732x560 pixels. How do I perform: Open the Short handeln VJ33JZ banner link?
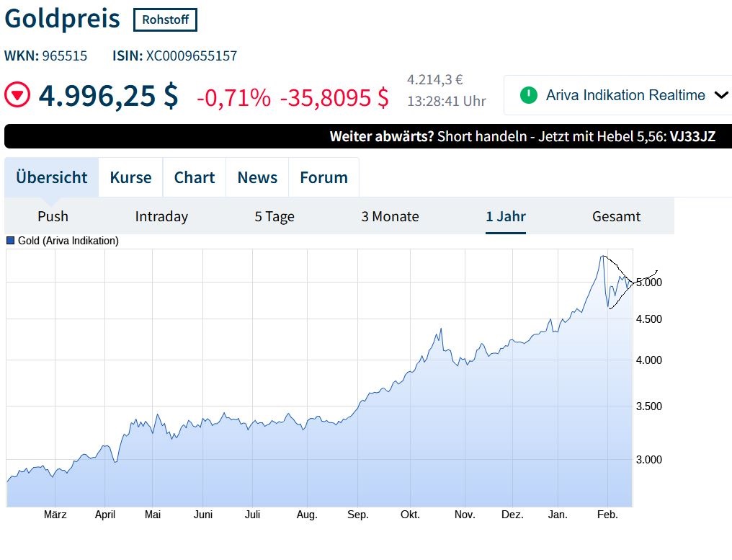(522, 136)
